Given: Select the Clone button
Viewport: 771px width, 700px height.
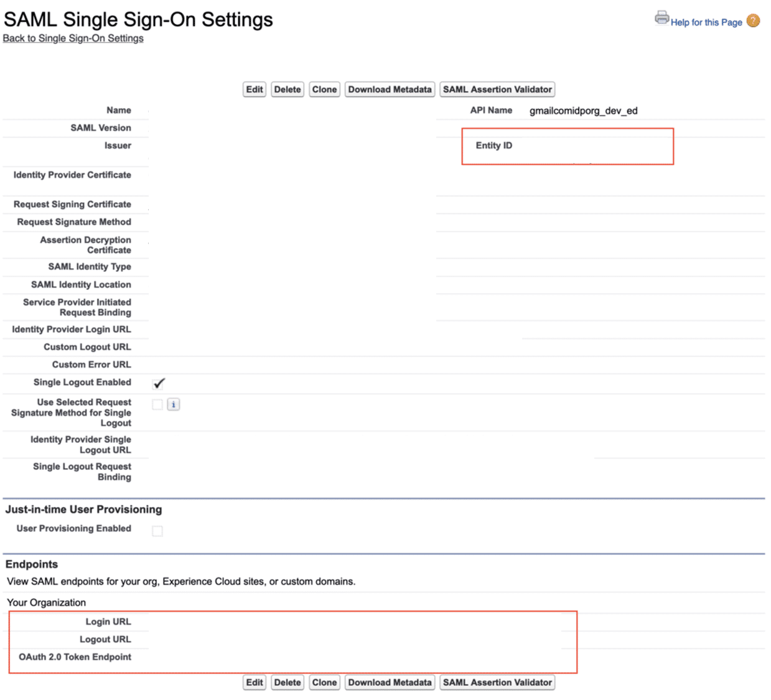Looking at the screenshot, I should coord(324,89).
